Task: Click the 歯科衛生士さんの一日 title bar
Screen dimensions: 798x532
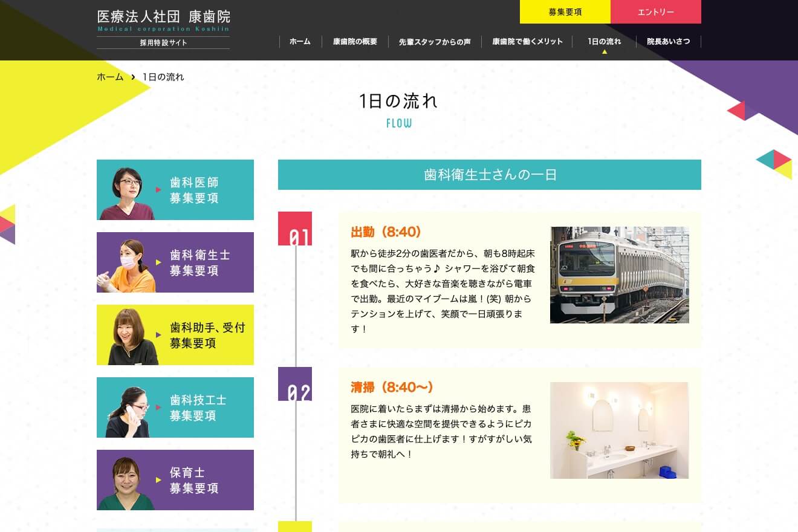Action: point(490,175)
